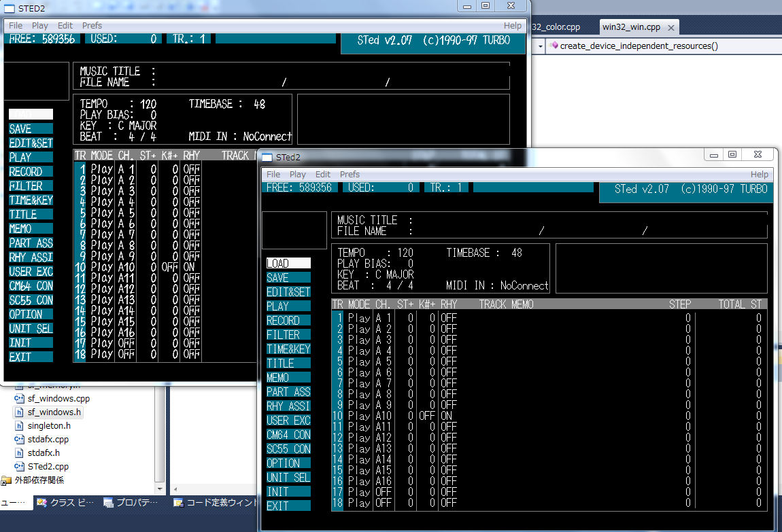
Task: Open the Prefs menu in the front STed2 window
Action: [x=350, y=175]
